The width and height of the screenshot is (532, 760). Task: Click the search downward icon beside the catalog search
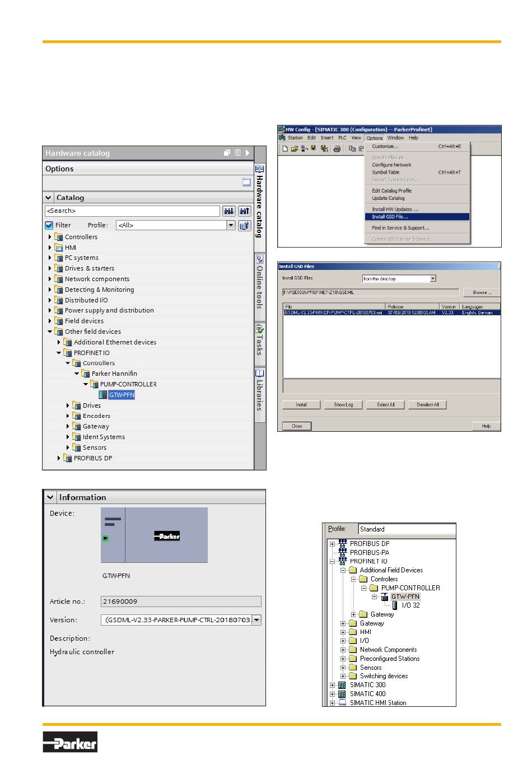[229, 211]
